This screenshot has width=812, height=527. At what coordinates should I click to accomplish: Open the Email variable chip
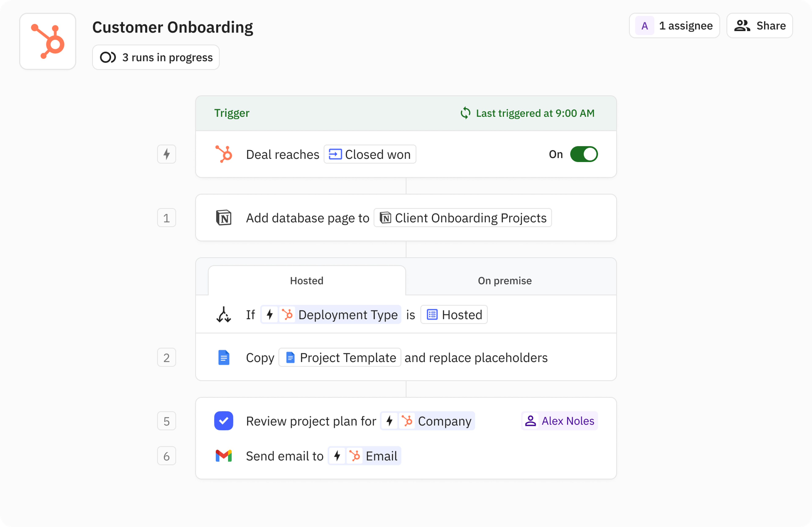click(364, 456)
